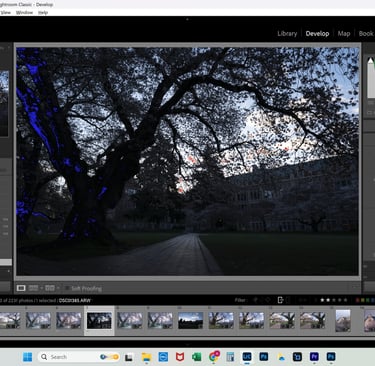Open the dropdown beside the first Before/After icon
Screen dimensions: 375x366
point(41,288)
